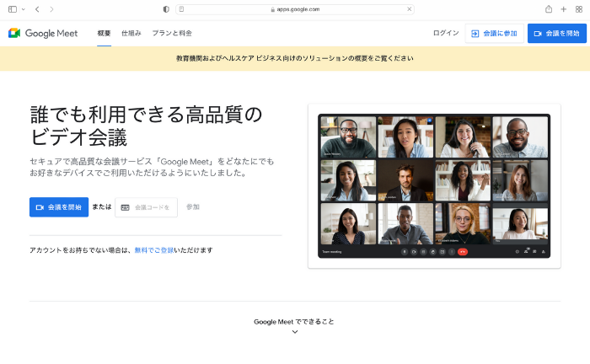Image resolution: width=590 pixels, height=364 pixels.
Task: Open the sidebar options chevron
Action: pyautogui.click(x=24, y=9)
